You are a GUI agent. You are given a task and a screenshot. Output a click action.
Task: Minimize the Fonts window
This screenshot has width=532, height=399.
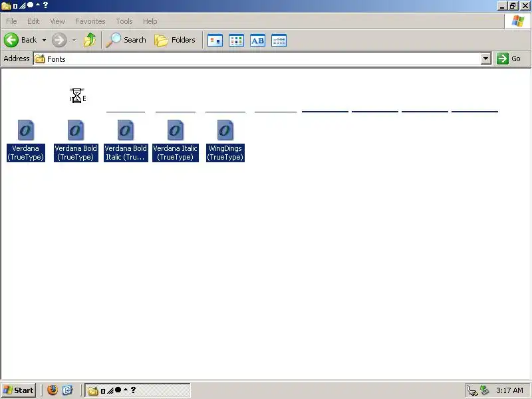point(502,6)
